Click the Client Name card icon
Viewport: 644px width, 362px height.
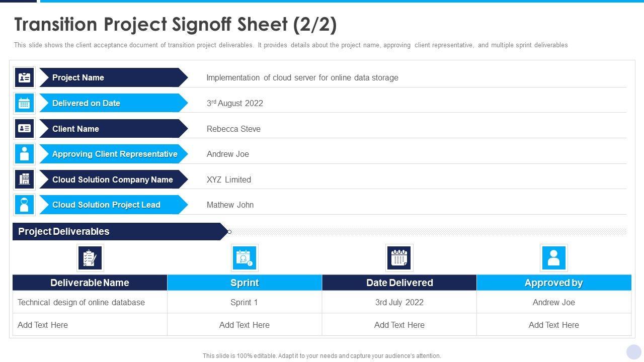coord(24,129)
